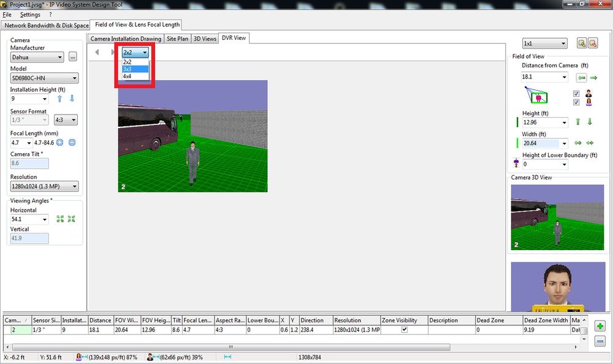Increase installation height with up arrow
This screenshot has width=613, height=364.
click(60, 99)
